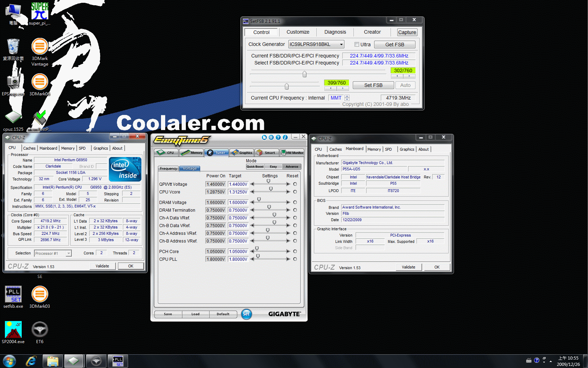Open the super_pi desktop shortcut

(40, 13)
